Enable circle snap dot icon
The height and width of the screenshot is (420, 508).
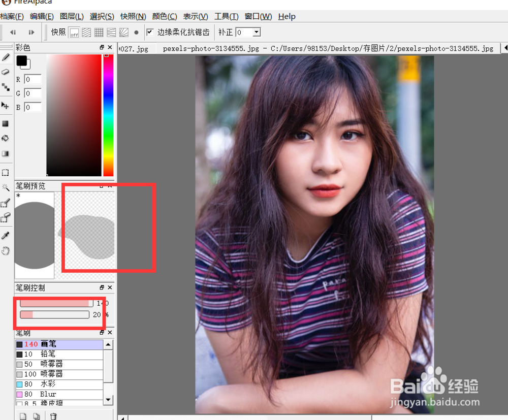click(x=136, y=33)
